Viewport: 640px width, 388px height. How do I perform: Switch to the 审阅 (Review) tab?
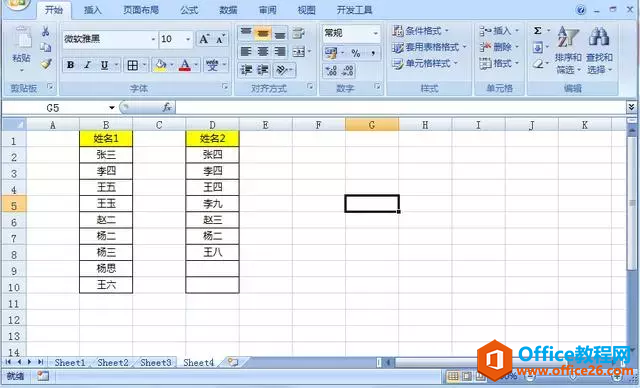coord(267,10)
